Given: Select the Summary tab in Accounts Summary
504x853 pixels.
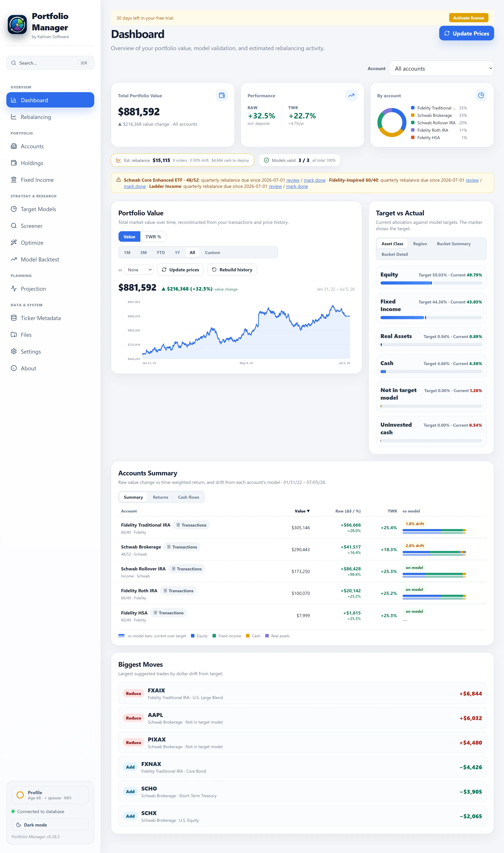Looking at the screenshot, I should point(133,497).
